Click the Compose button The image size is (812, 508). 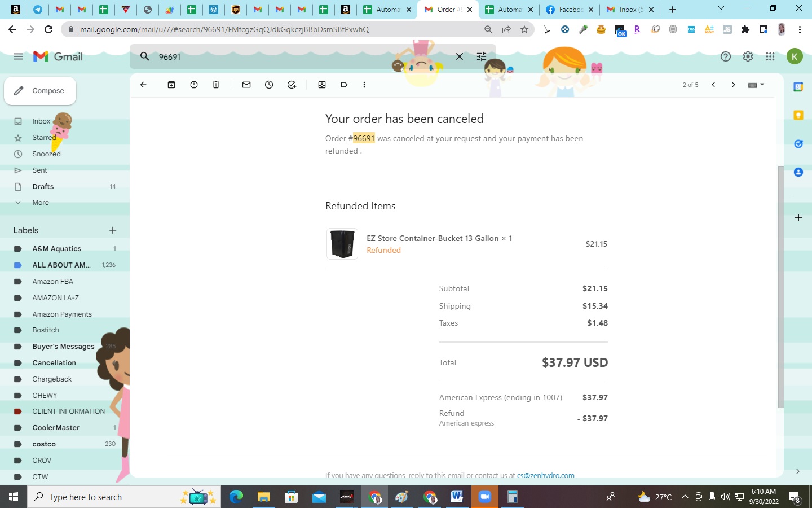point(40,91)
